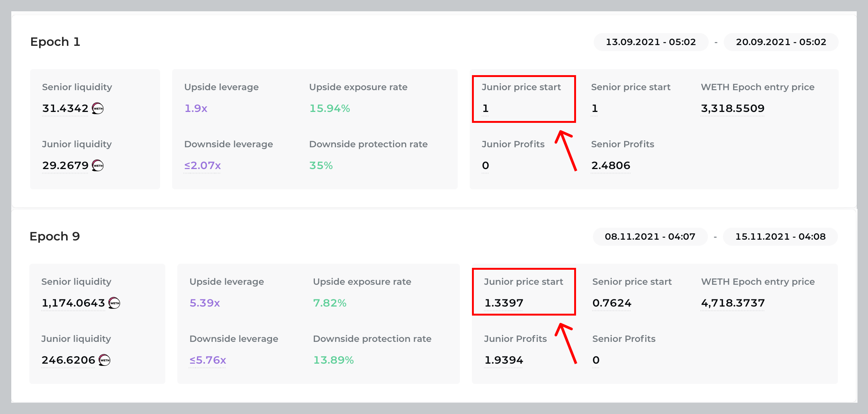Click Epoch 9 downside leverage value ≤5.76x

208,360
